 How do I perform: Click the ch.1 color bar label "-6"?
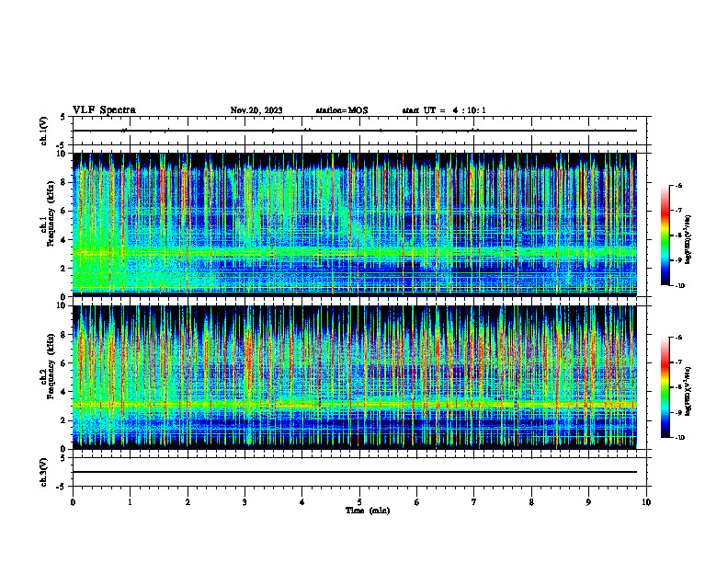678,185
